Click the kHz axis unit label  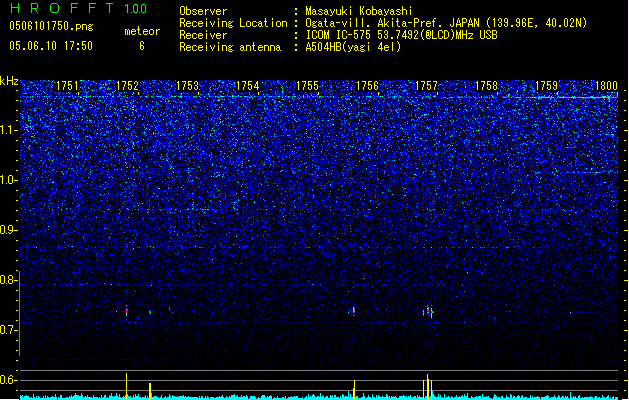pos(9,81)
